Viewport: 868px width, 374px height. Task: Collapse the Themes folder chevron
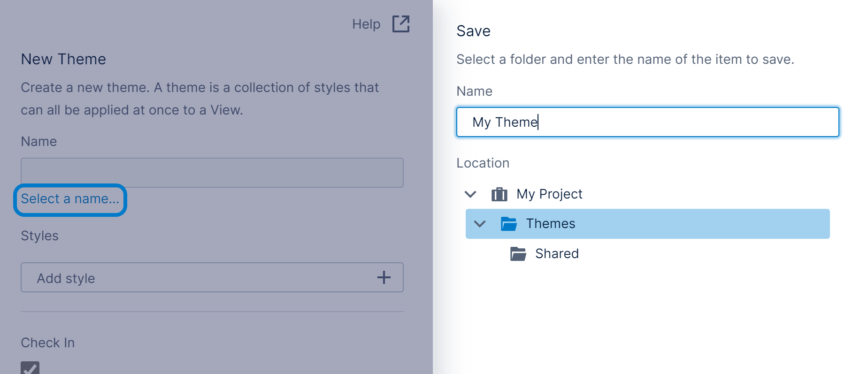coord(480,224)
